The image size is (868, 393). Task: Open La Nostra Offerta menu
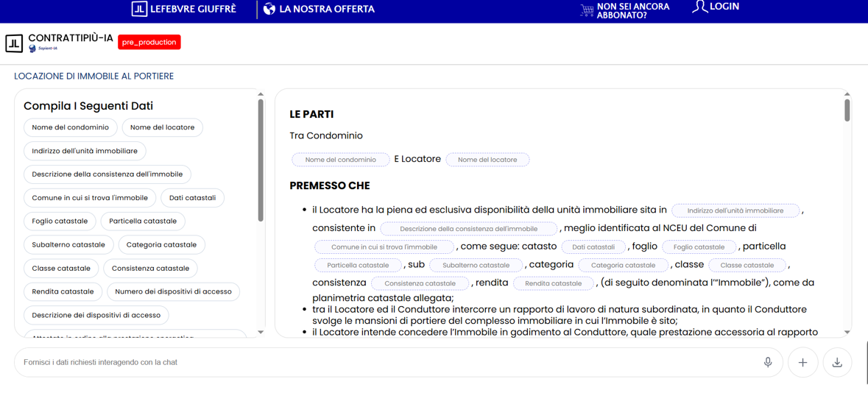pos(327,9)
